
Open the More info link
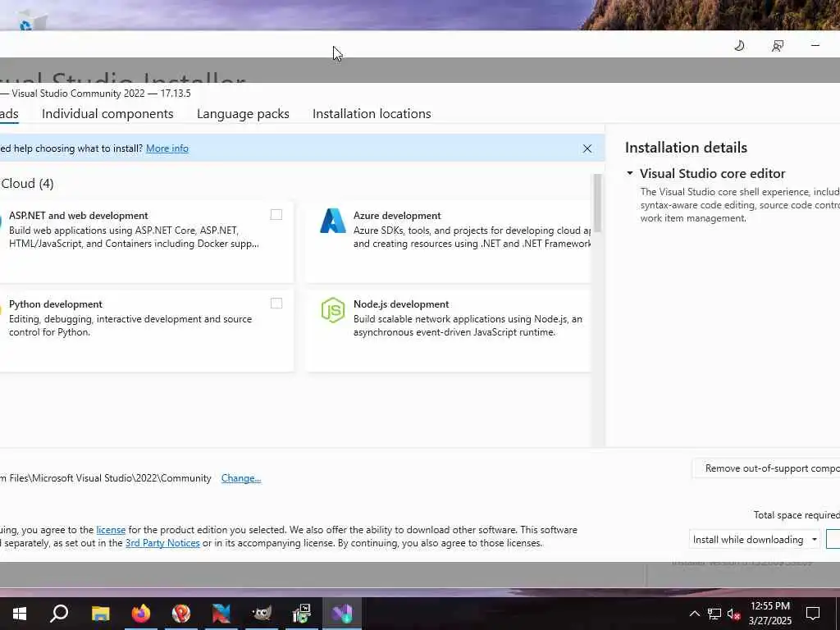click(x=167, y=148)
